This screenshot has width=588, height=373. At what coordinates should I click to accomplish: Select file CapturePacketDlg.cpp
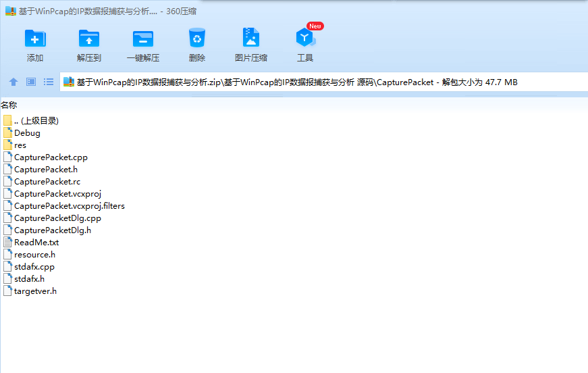53,218
